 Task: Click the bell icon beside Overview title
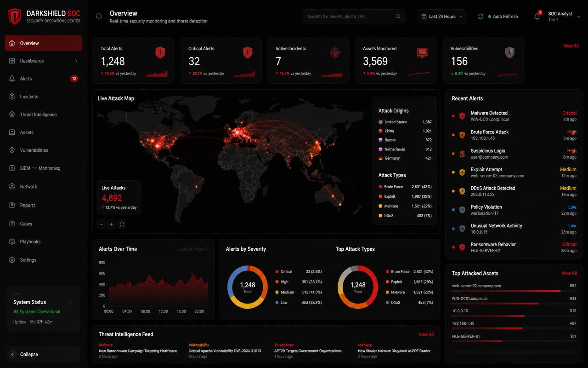point(99,17)
